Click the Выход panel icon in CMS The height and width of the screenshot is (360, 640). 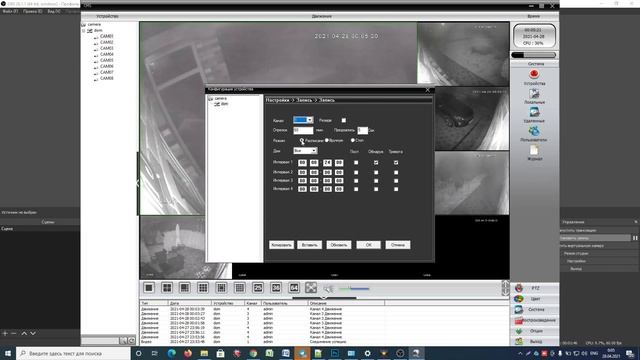[x=535, y=341]
